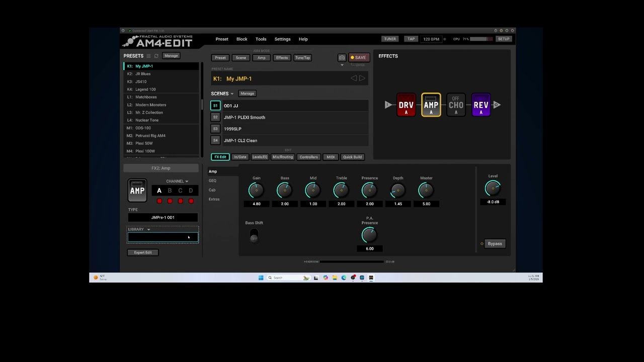Open the LIBRARY dropdown arrow
The image size is (644, 362).
coord(148,230)
